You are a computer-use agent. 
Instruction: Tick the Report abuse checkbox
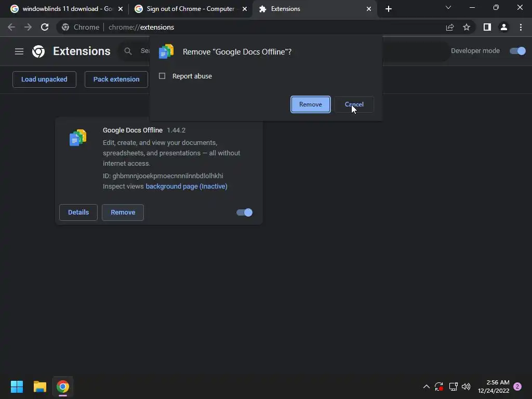162,76
